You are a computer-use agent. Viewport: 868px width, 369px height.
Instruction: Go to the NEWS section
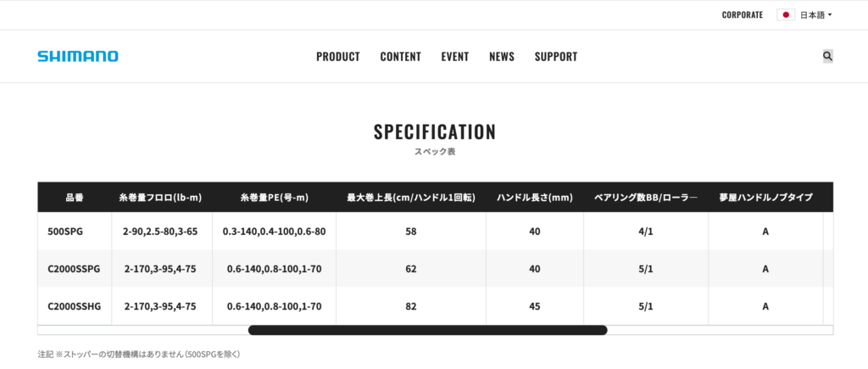click(502, 57)
